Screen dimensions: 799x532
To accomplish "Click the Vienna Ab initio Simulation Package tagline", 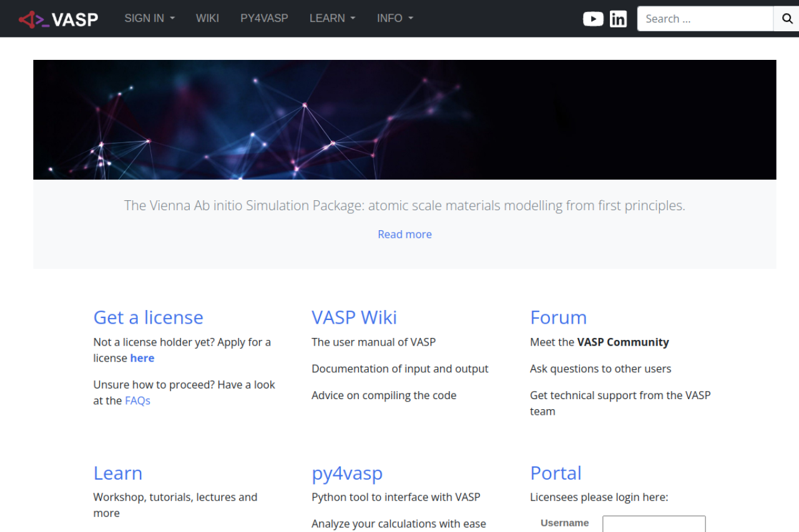I will click(404, 205).
